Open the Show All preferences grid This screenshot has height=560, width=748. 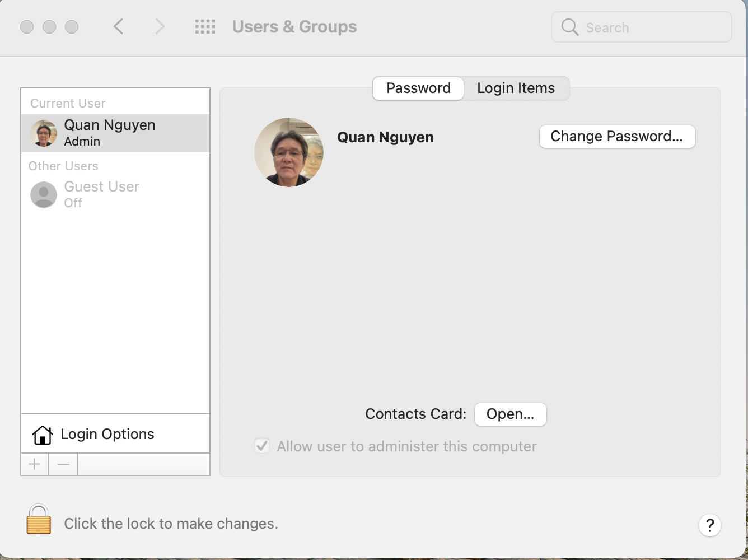205,27
